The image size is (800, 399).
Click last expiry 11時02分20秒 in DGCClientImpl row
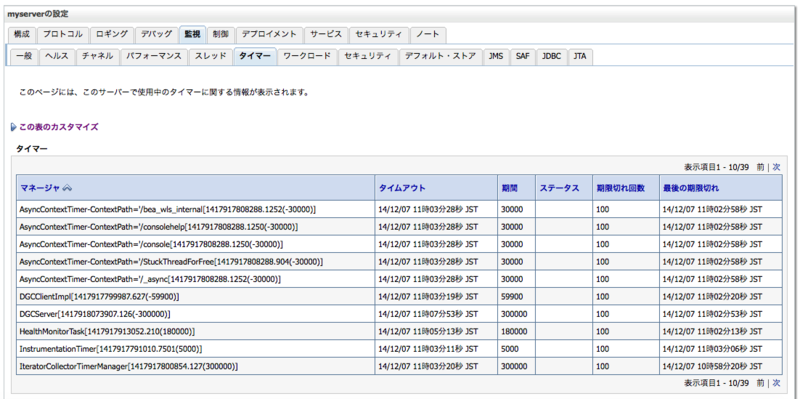(712, 296)
